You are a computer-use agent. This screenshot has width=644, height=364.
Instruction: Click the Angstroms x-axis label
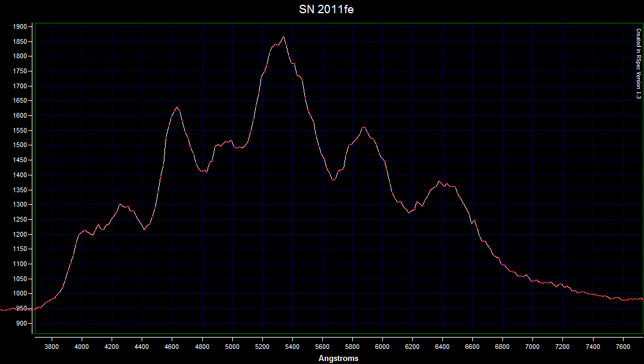[338, 359]
